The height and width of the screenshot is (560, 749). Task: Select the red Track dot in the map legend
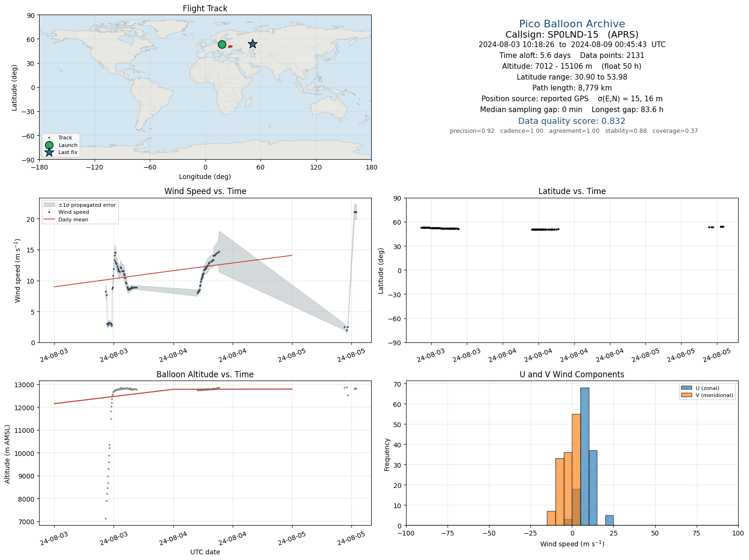pos(49,138)
